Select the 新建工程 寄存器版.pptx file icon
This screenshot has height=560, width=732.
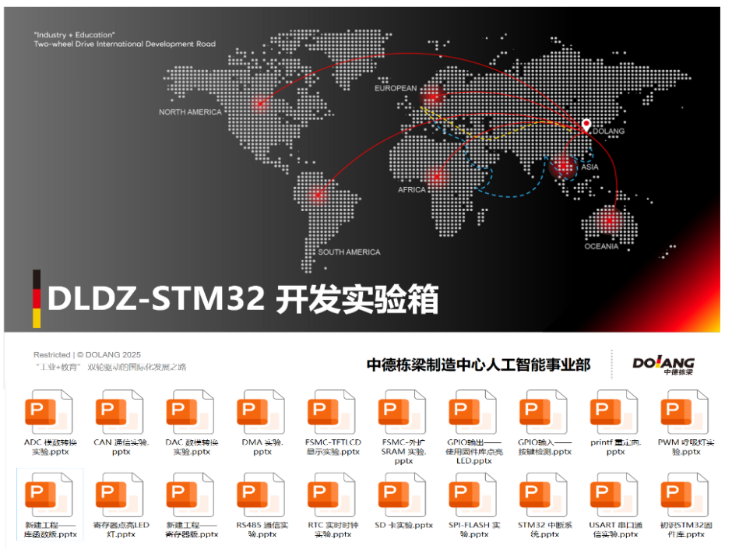[x=190, y=495]
